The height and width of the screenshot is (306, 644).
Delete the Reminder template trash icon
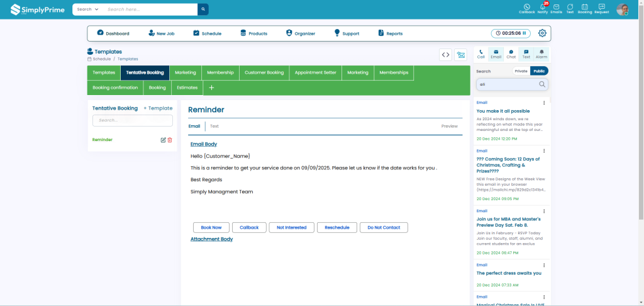[170, 140]
